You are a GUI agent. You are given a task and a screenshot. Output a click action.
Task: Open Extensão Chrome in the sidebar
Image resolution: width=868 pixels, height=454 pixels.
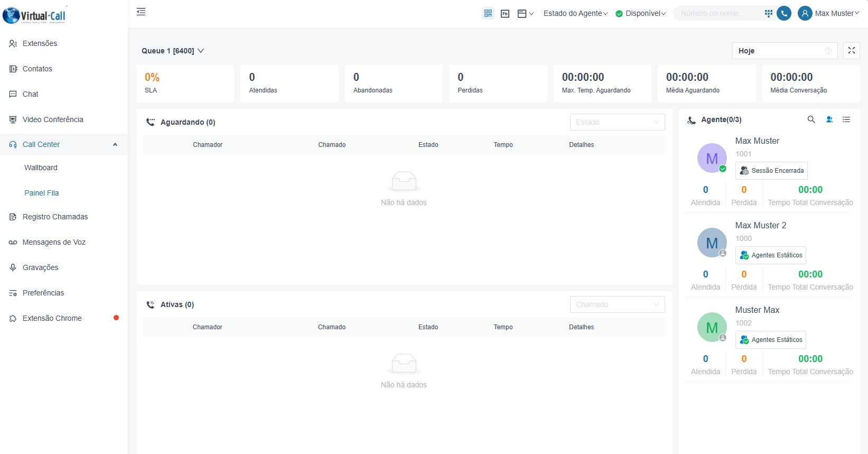pos(64,318)
